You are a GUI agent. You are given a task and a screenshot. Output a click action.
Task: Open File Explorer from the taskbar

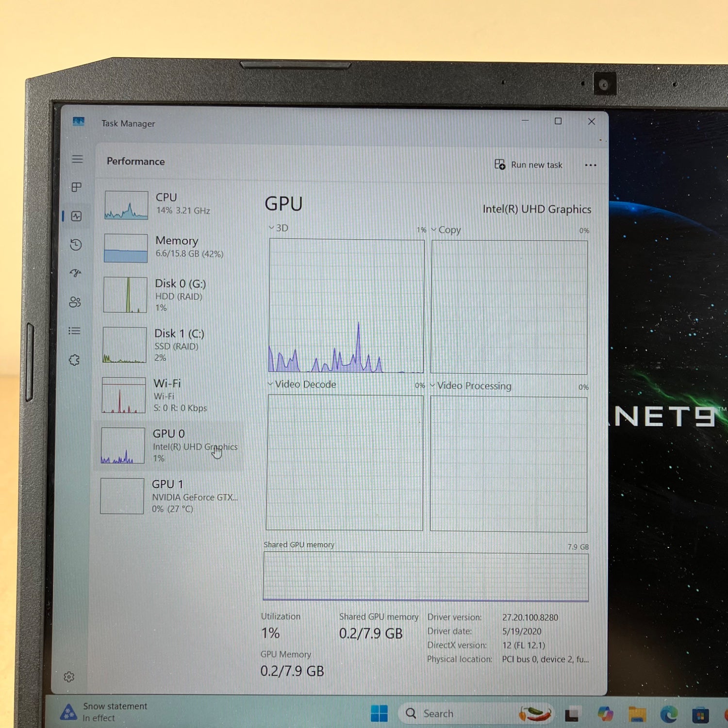point(637,713)
